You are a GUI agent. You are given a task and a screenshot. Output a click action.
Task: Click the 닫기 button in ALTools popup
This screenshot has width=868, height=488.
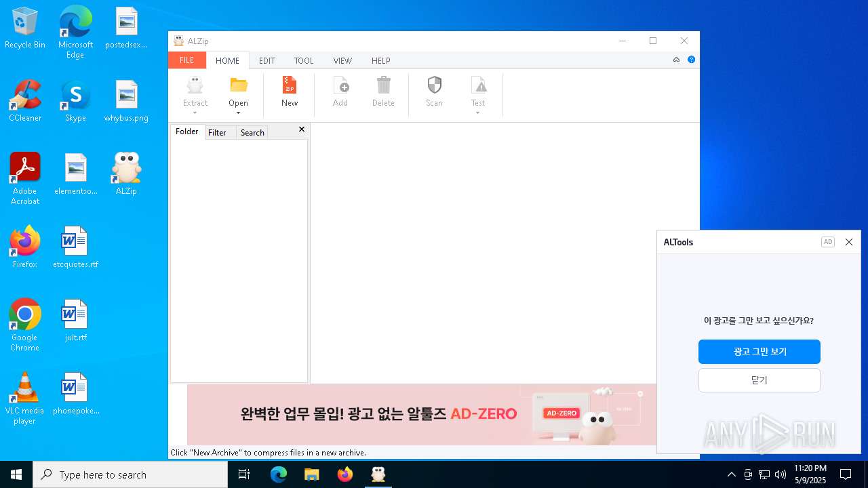point(759,380)
